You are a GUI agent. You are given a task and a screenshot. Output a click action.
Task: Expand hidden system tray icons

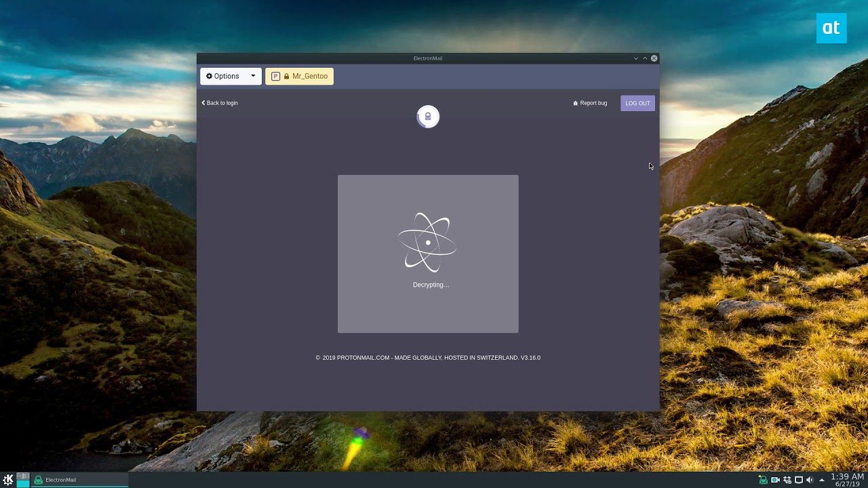tap(821, 480)
